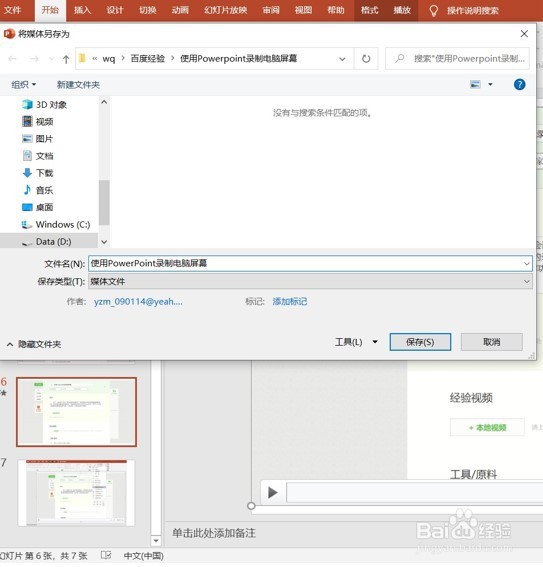Click the lightbulb 操作说明搜索 icon
543x567 pixels.
coord(433,10)
